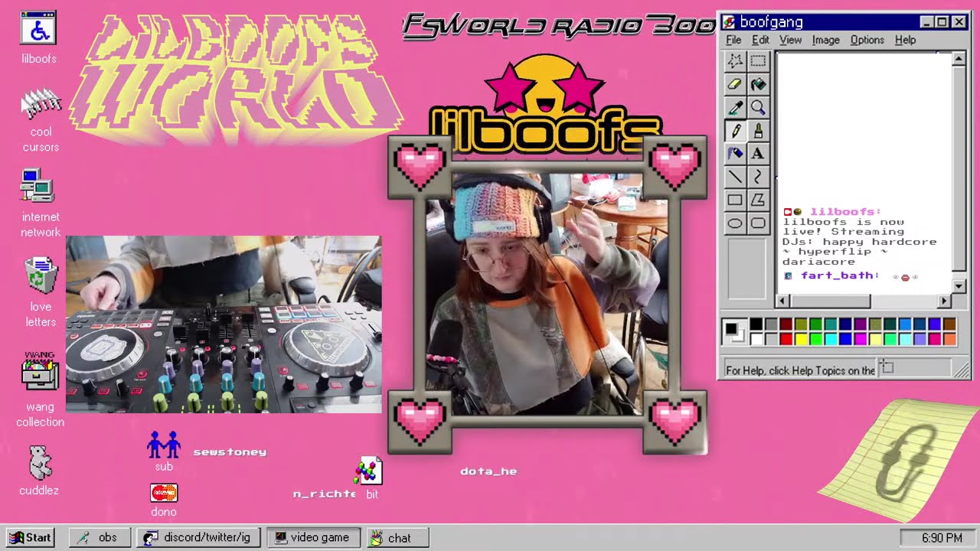Select the Pick Color eyedropper tool

(x=735, y=107)
